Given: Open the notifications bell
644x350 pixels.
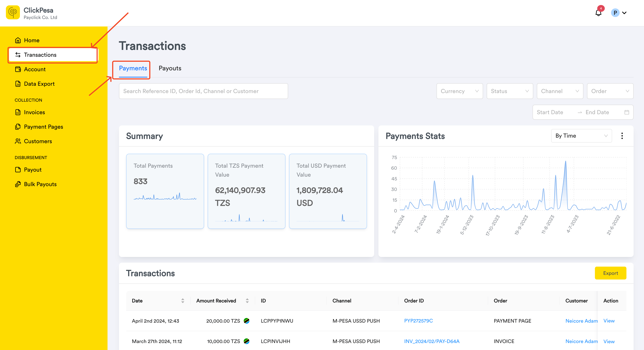Looking at the screenshot, I should click(x=598, y=13).
